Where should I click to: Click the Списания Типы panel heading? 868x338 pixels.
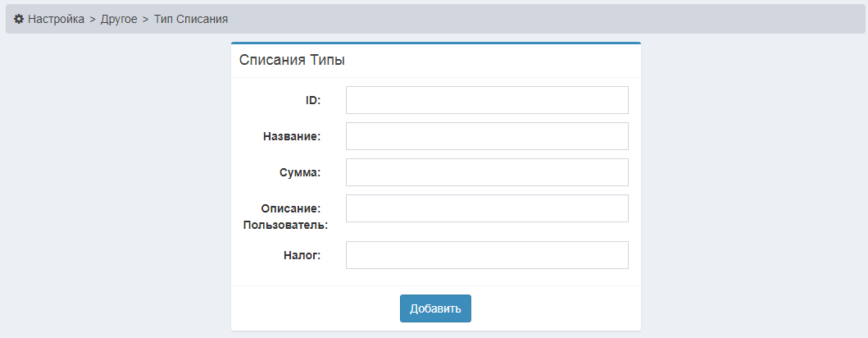click(x=292, y=60)
